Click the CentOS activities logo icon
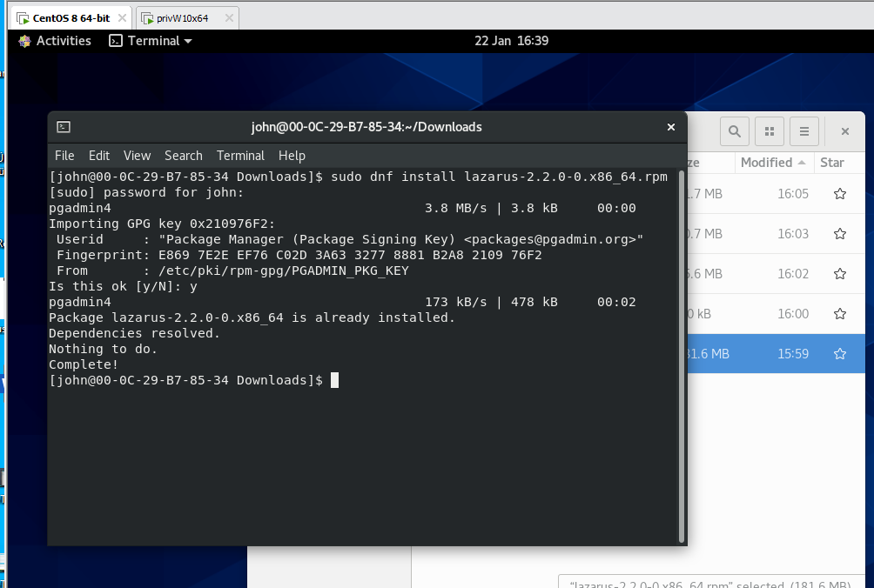Image resolution: width=874 pixels, height=588 pixels. 24,41
